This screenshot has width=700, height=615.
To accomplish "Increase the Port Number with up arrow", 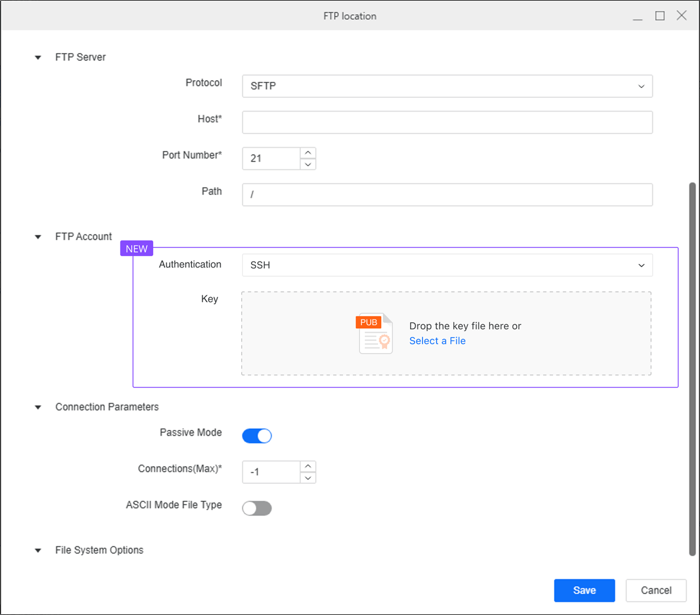I will pos(308,153).
